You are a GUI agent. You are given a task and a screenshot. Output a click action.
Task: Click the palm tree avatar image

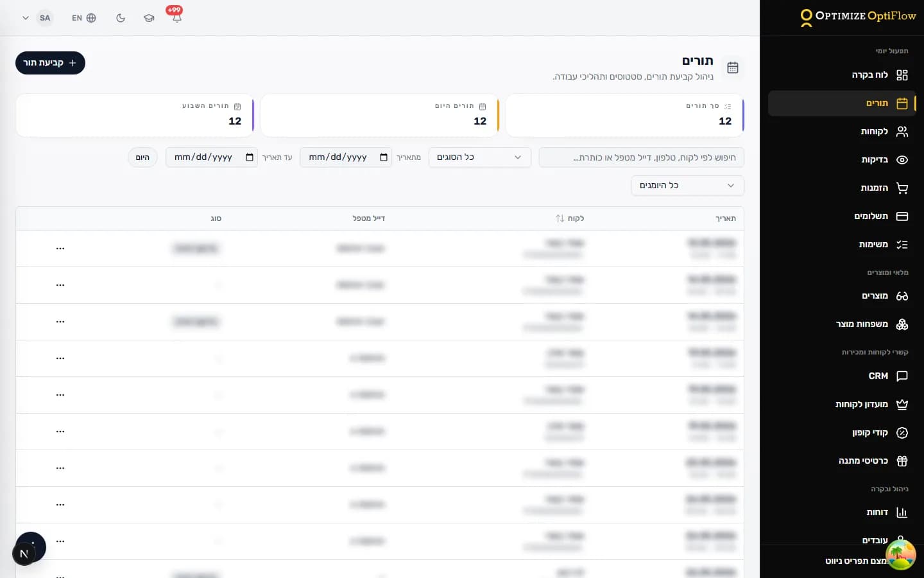click(901, 554)
